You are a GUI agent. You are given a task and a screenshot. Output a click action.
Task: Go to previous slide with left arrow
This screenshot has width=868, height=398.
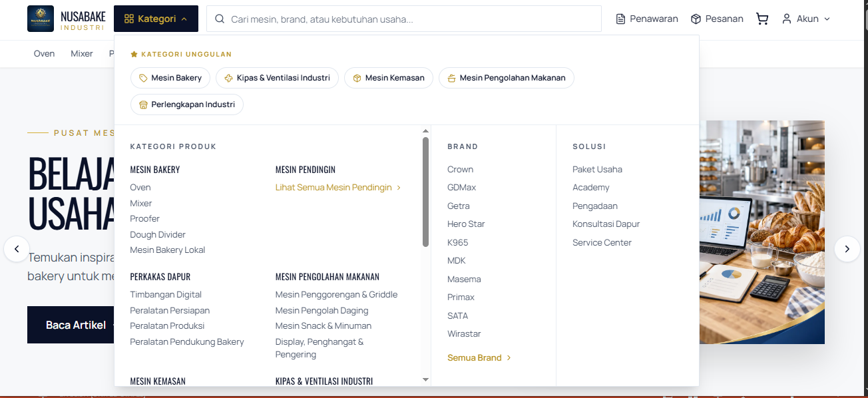pos(17,249)
